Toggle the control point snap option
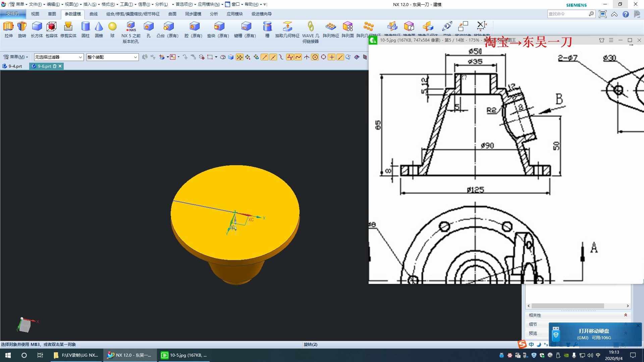644x362 pixels. tap(281, 57)
